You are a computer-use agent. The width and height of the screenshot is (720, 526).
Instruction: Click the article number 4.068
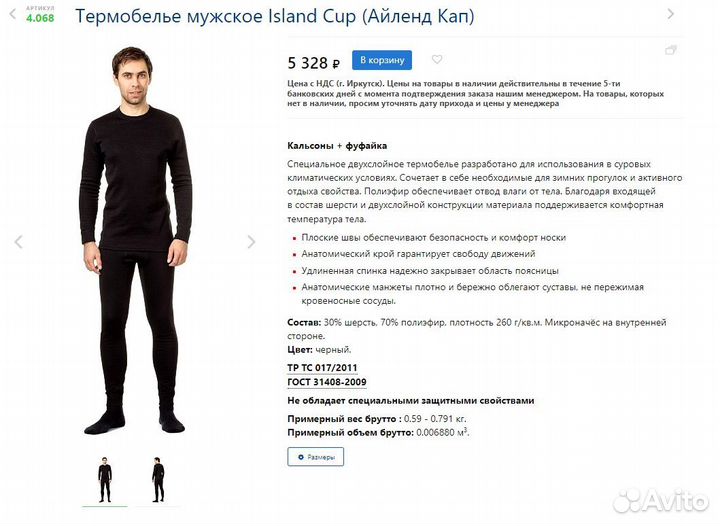40,18
